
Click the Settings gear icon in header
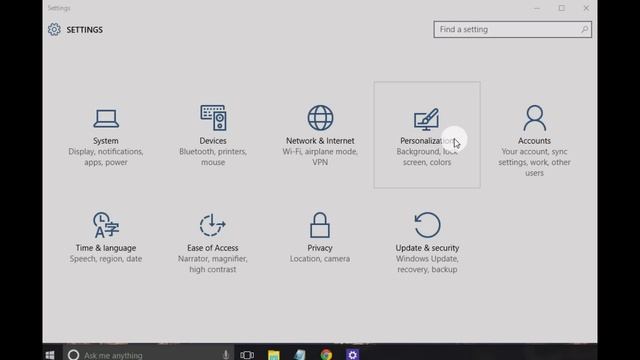click(x=54, y=29)
